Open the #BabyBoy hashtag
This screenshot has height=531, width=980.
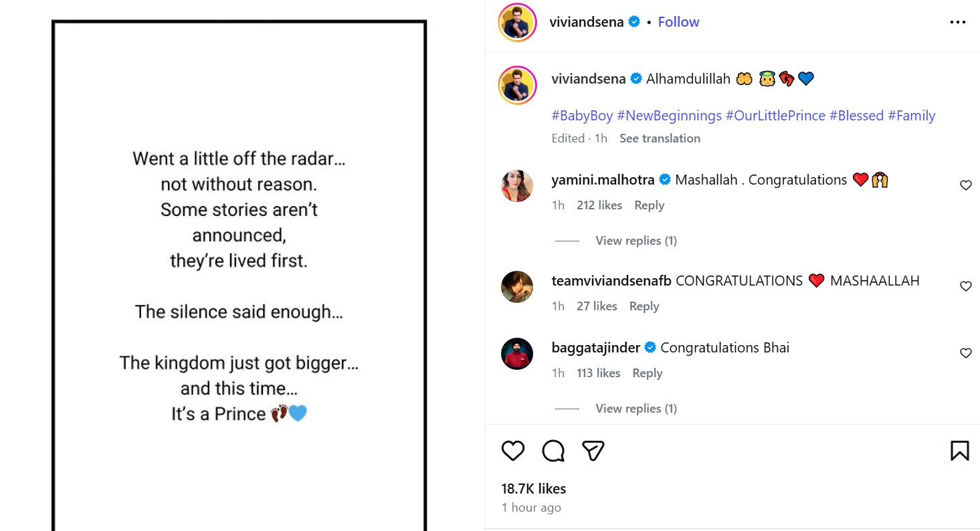point(582,116)
